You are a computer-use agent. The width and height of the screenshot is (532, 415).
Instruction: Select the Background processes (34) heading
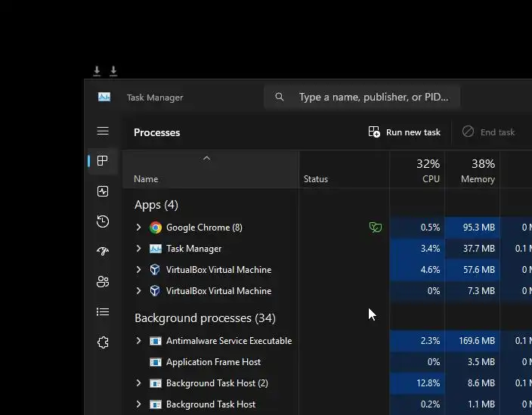coord(205,318)
